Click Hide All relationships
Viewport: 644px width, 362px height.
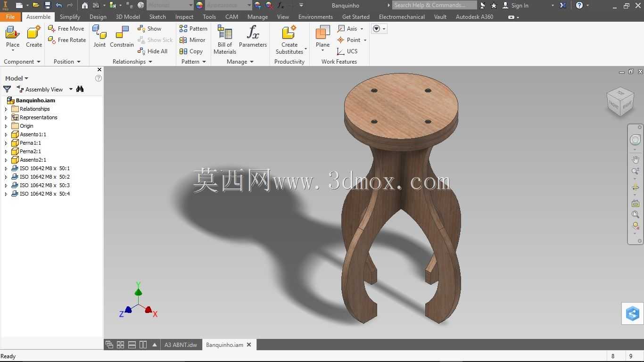coord(152,51)
